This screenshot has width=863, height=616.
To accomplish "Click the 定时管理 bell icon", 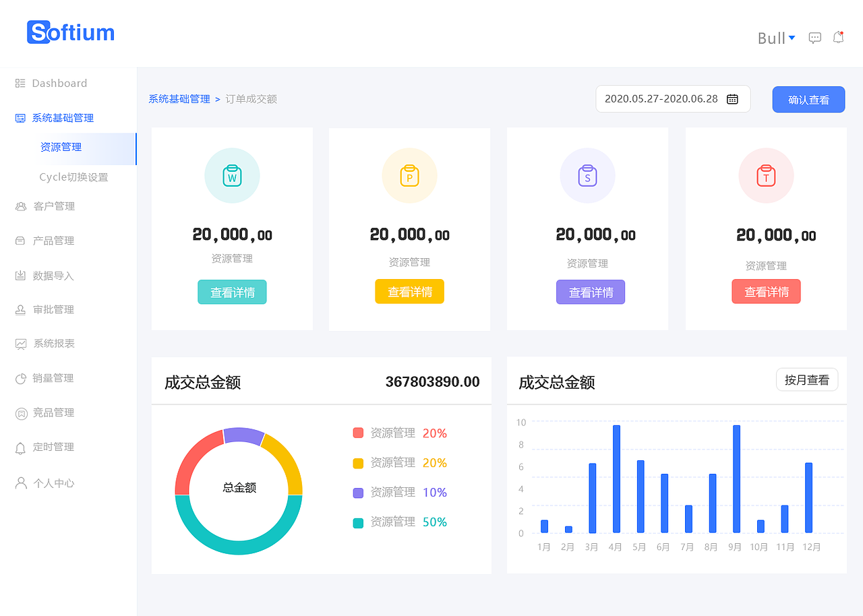I will (20, 448).
